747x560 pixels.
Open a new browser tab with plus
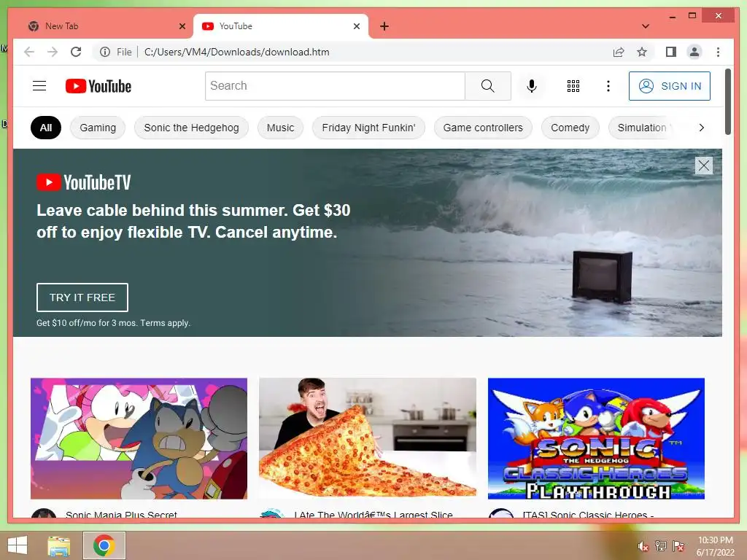point(384,26)
